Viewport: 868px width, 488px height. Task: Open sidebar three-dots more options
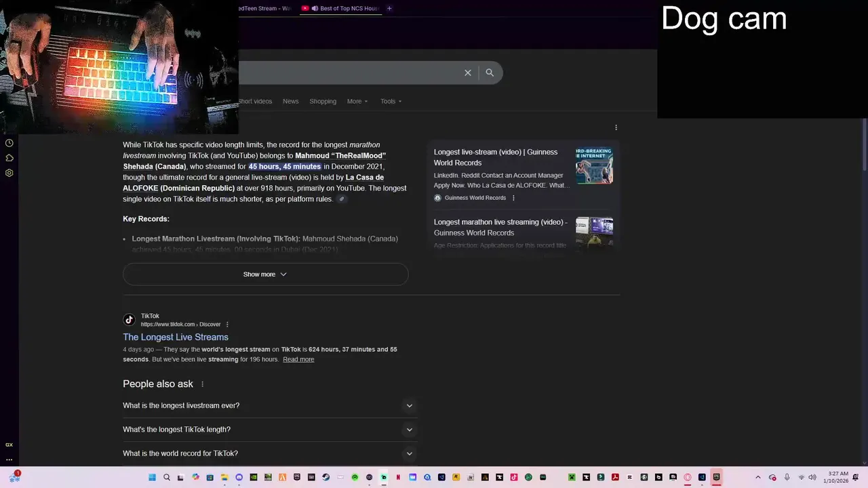click(9, 460)
